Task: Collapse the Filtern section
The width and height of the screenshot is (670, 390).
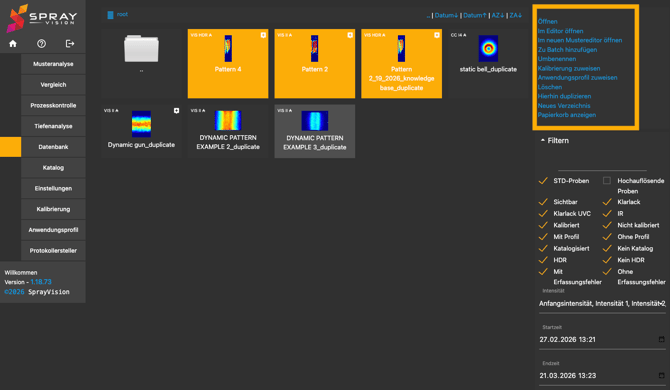Action: [x=555, y=141]
